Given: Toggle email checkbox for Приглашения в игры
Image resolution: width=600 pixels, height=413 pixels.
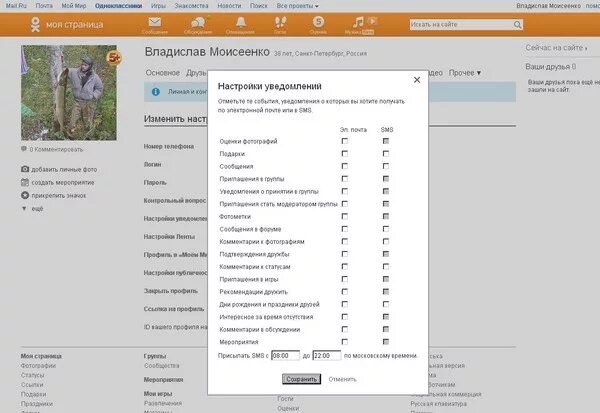Looking at the screenshot, I should (x=345, y=279).
